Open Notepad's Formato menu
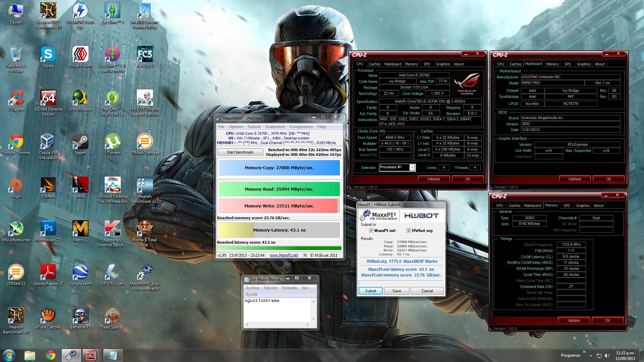The image size is (644, 362). 289,288
